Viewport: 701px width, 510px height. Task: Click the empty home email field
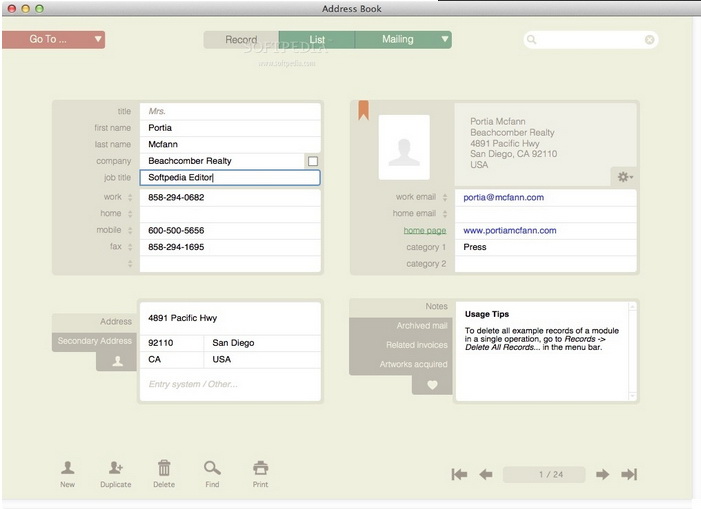click(x=545, y=214)
